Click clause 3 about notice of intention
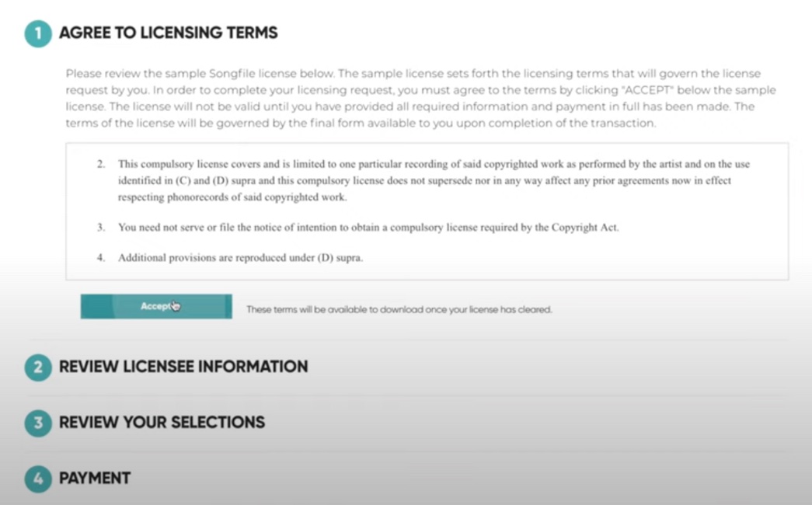812x505 pixels. pyautogui.click(x=368, y=228)
